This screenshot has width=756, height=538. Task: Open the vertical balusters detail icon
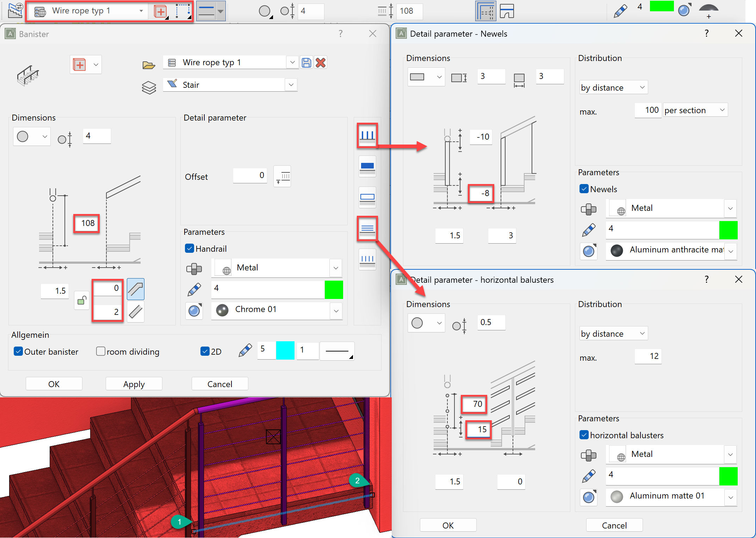tap(367, 259)
